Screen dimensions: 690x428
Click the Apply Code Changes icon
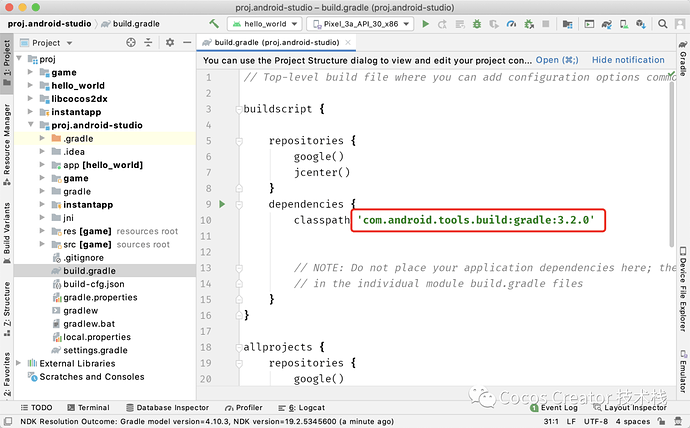coord(460,24)
